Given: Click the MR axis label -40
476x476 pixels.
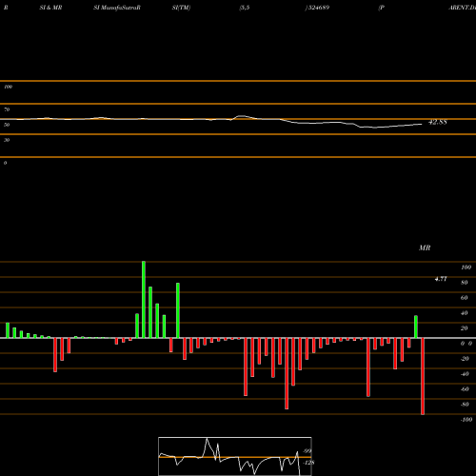Looking at the screenshot, I should coord(465,374).
